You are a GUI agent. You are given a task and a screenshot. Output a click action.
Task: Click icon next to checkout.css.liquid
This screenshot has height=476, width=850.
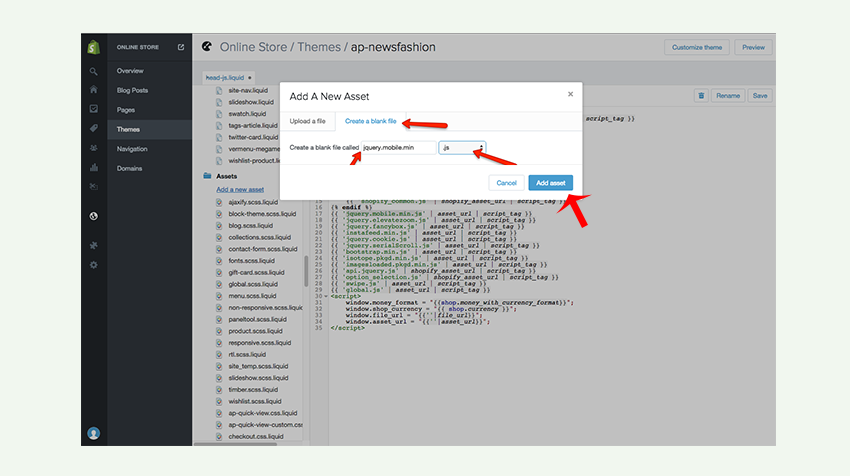click(219, 436)
